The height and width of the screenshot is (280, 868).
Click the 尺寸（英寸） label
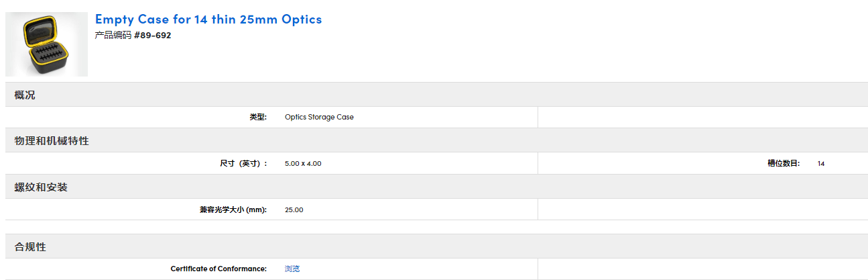pyautogui.click(x=243, y=163)
